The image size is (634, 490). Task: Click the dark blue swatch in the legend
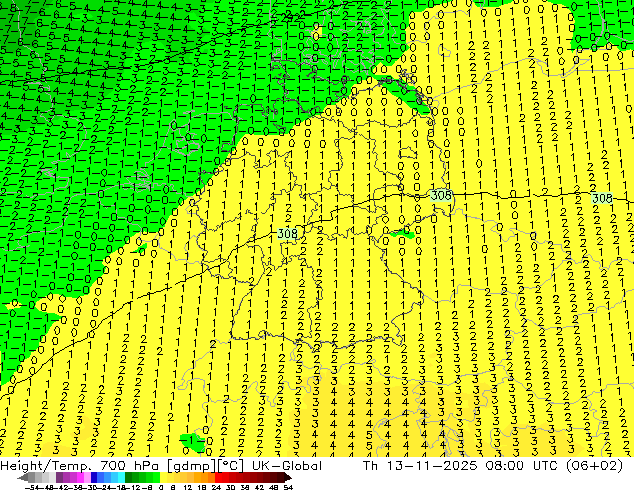coord(94,477)
